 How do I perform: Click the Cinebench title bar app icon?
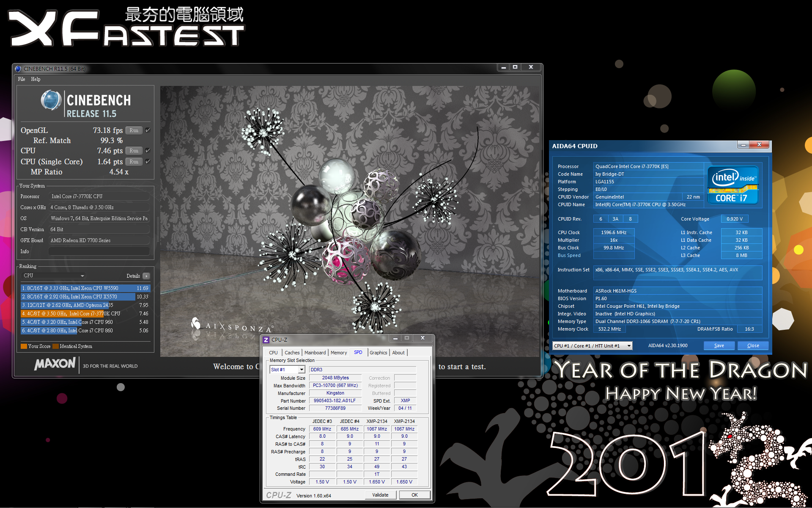pos(18,69)
